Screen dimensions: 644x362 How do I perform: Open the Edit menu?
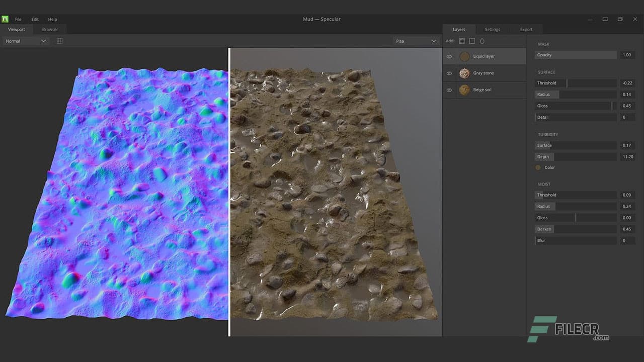[x=35, y=19]
